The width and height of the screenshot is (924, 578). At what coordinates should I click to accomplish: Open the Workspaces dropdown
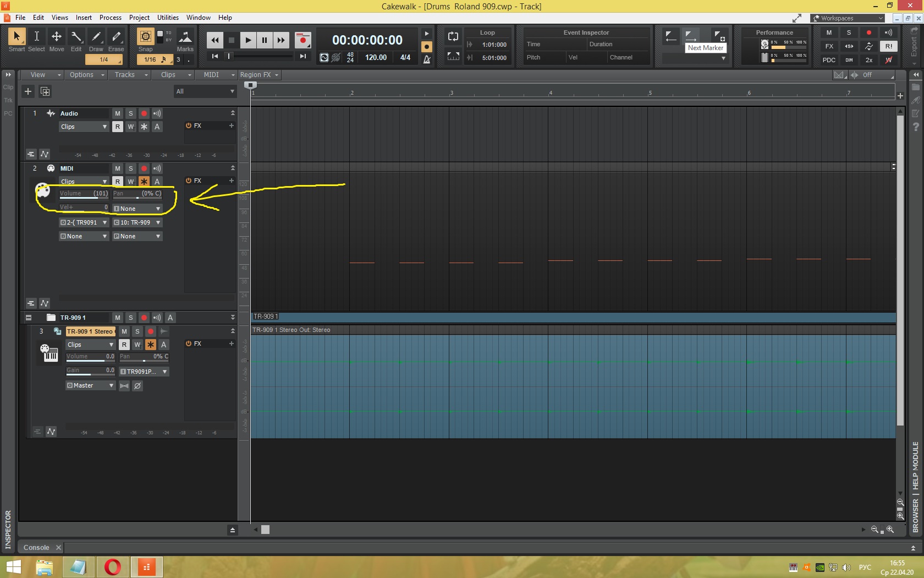tap(848, 18)
